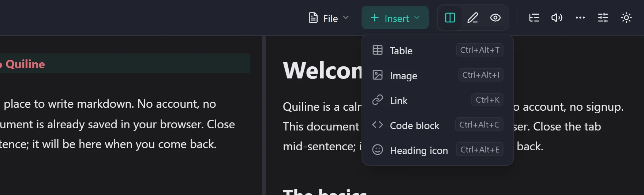This screenshot has width=644, height=195.
Task: Click the "This document" preview text
Action: pos(321,126)
